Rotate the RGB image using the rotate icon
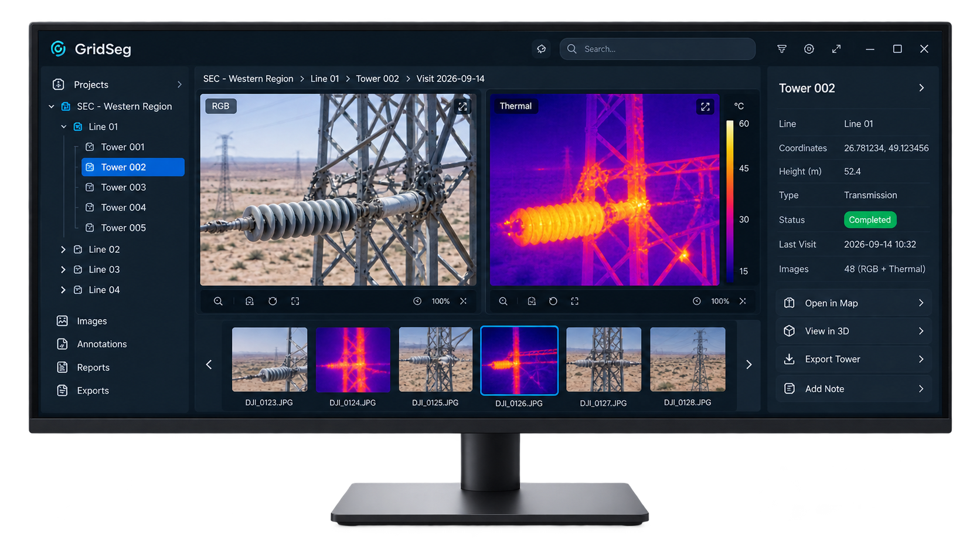Screen dimensions: 980x552 pyautogui.click(x=273, y=301)
